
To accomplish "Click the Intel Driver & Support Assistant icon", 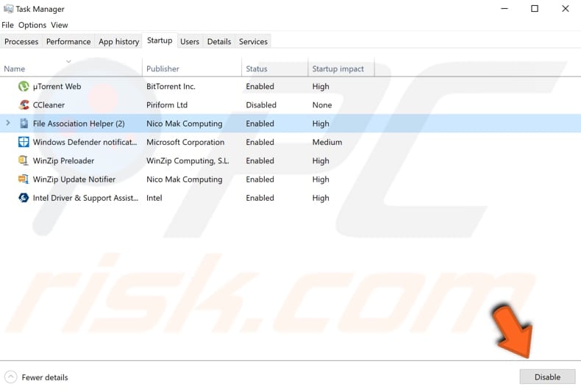I will [x=24, y=198].
